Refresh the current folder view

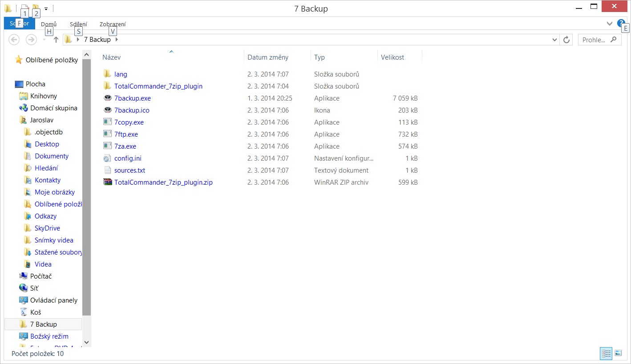coord(566,40)
